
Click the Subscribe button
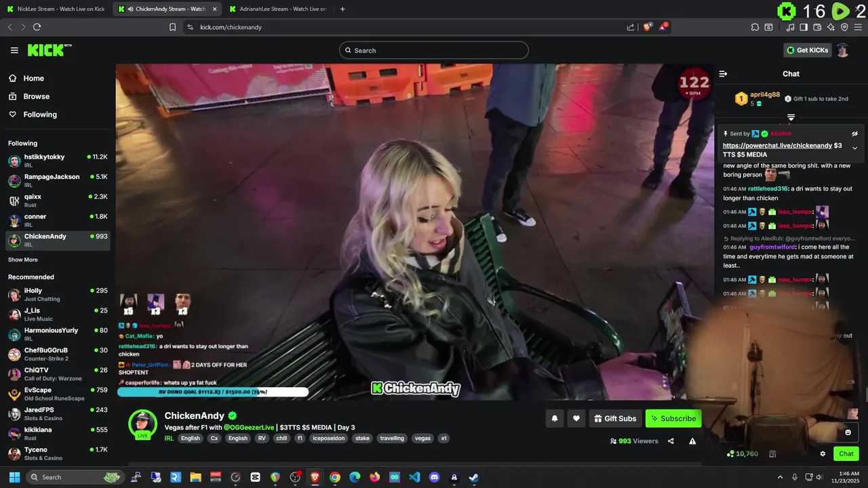[x=673, y=418]
